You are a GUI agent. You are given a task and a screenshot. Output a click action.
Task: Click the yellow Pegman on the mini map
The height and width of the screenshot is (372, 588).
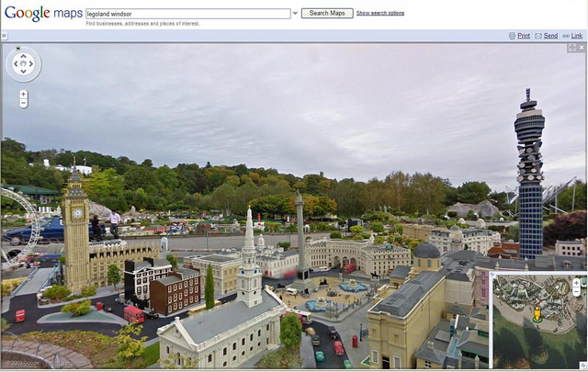537,315
